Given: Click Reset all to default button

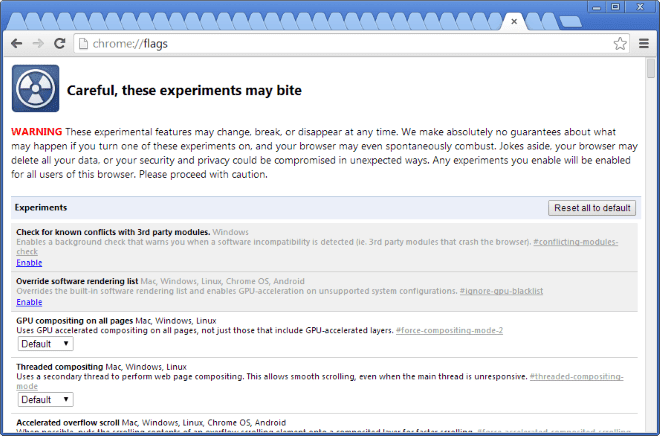Looking at the screenshot, I should (x=592, y=208).
